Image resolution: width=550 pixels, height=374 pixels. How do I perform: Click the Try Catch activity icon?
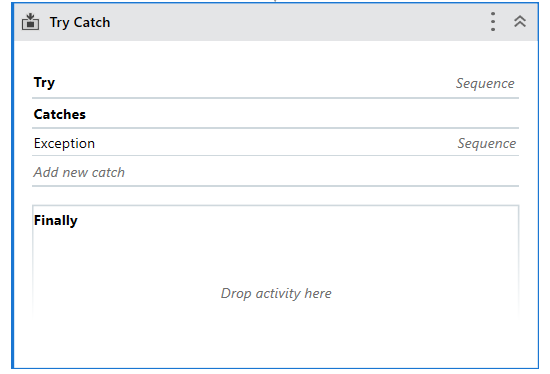click(31, 22)
